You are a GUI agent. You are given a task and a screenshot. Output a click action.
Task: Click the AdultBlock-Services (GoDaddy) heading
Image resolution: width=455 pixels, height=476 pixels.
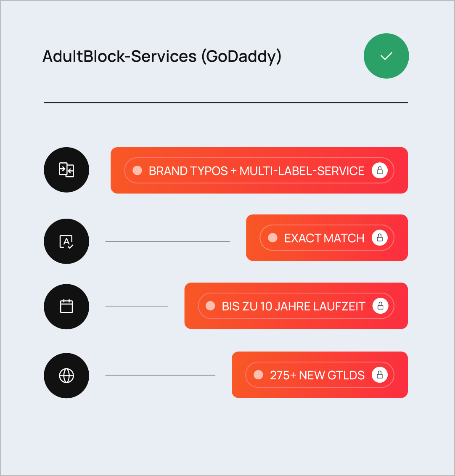[x=162, y=57]
